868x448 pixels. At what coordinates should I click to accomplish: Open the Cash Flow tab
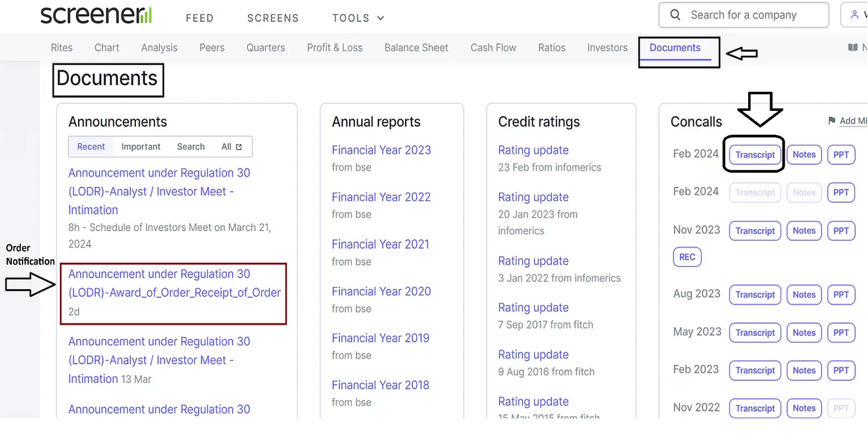(493, 48)
